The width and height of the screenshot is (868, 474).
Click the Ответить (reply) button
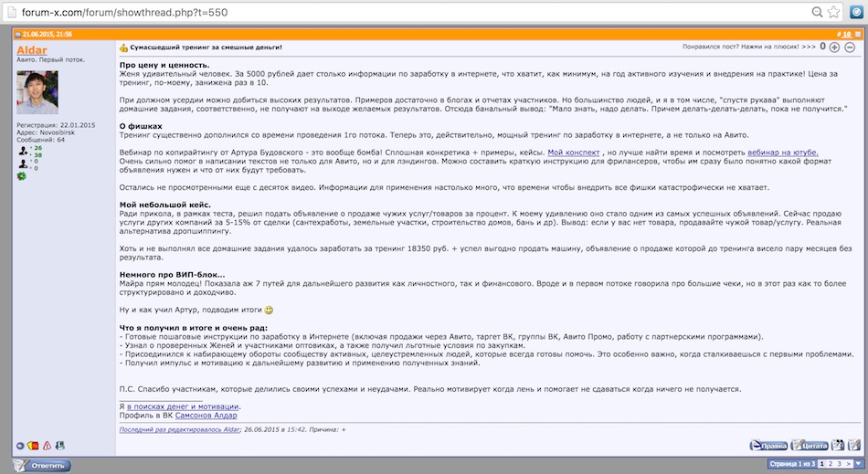(42, 465)
